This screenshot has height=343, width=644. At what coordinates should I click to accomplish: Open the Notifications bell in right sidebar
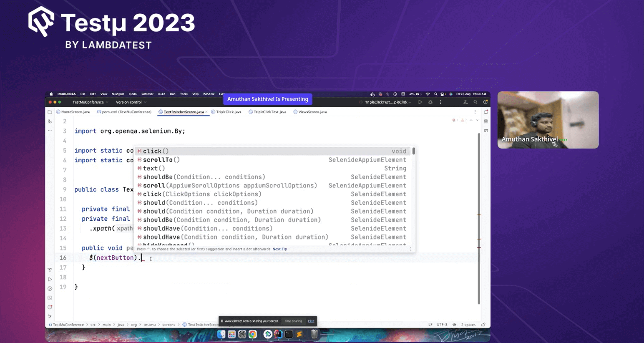(486, 112)
